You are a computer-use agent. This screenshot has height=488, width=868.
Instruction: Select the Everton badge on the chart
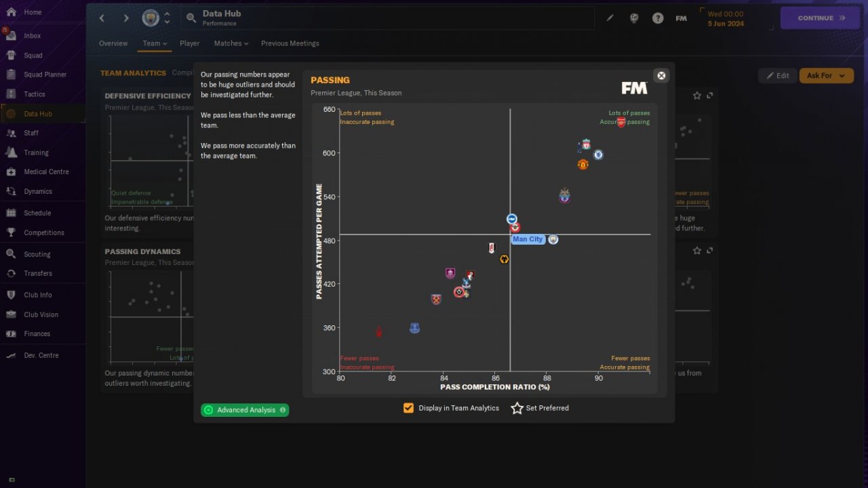click(x=414, y=328)
